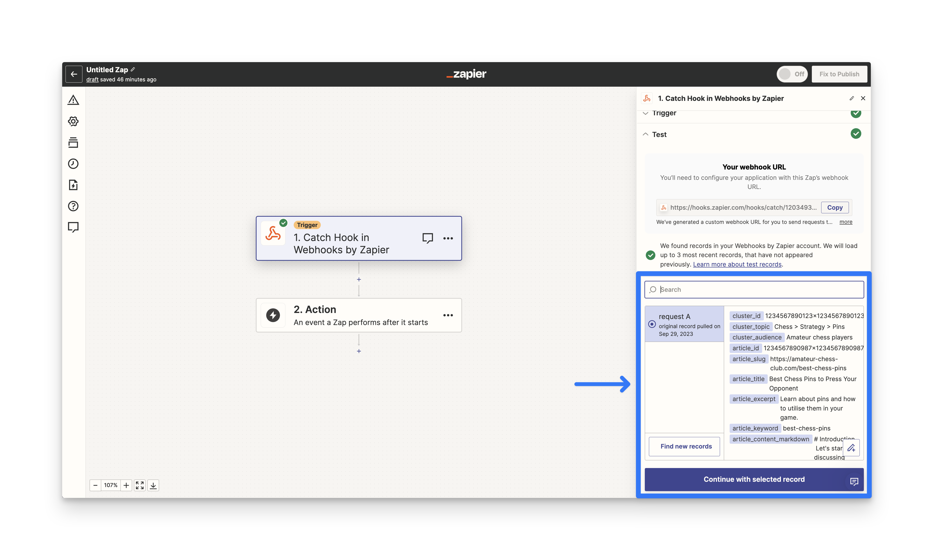Zoom in canvas with plus button
This screenshot has height=560, width=933.
point(126,485)
